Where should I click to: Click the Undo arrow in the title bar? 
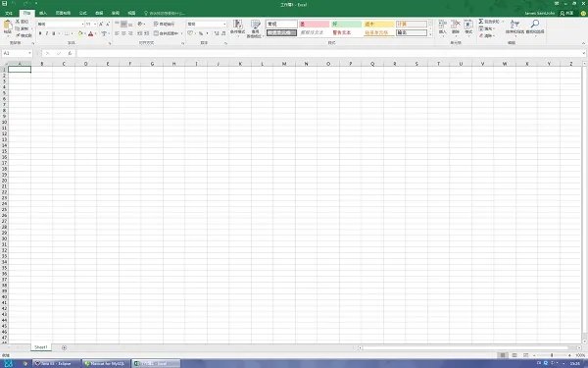15,3
